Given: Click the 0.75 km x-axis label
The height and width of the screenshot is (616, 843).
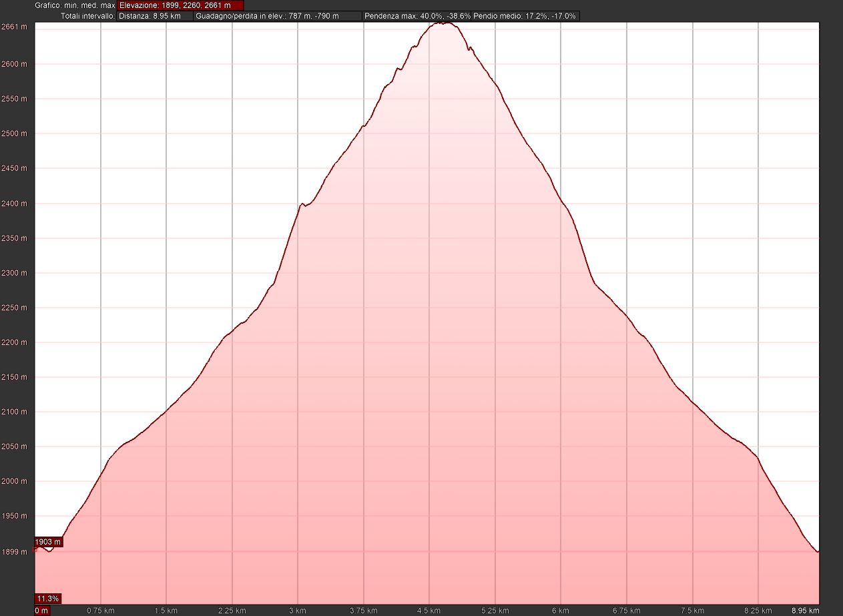Looking at the screenshot, I should click(x=99, y=611).
